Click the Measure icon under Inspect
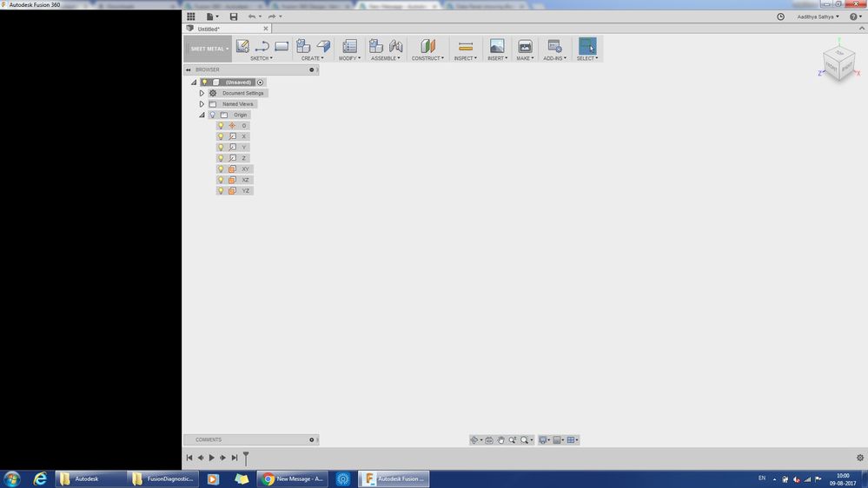868x488 pixels. 466,46
